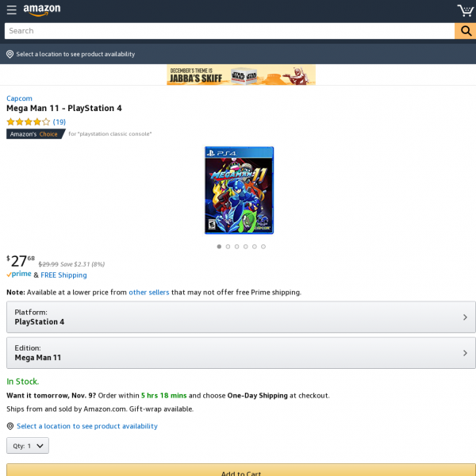Open the shopping cart
This screenshot has height=476, width=476.
(x=466, y=10)
